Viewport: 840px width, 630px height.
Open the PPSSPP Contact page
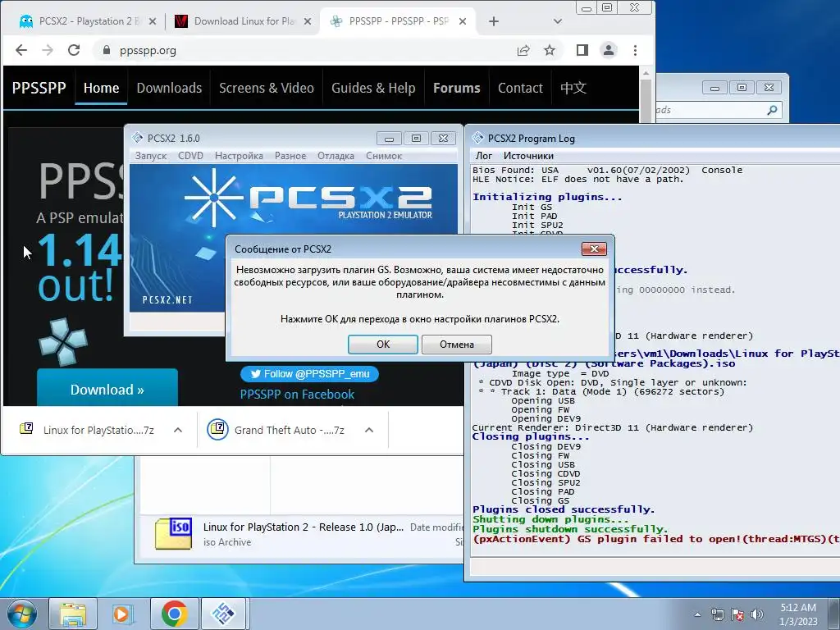click(520, 88)
